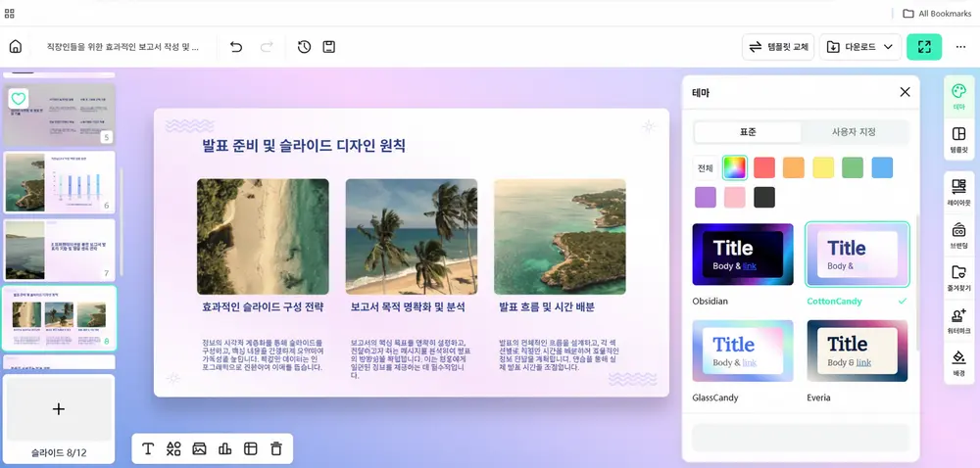Delete with the trash icon
Image resolution: width=980 pixels, height=468 pixels.
(276, 448)
